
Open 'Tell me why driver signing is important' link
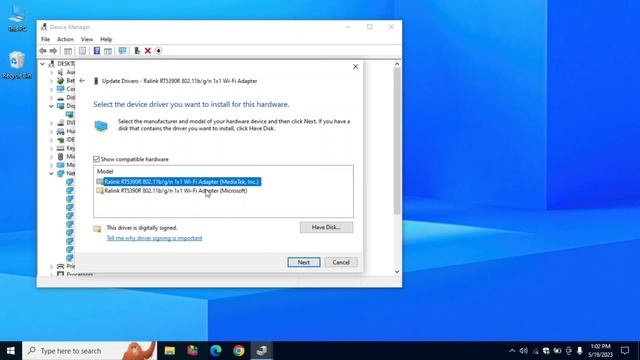(154, 238)
